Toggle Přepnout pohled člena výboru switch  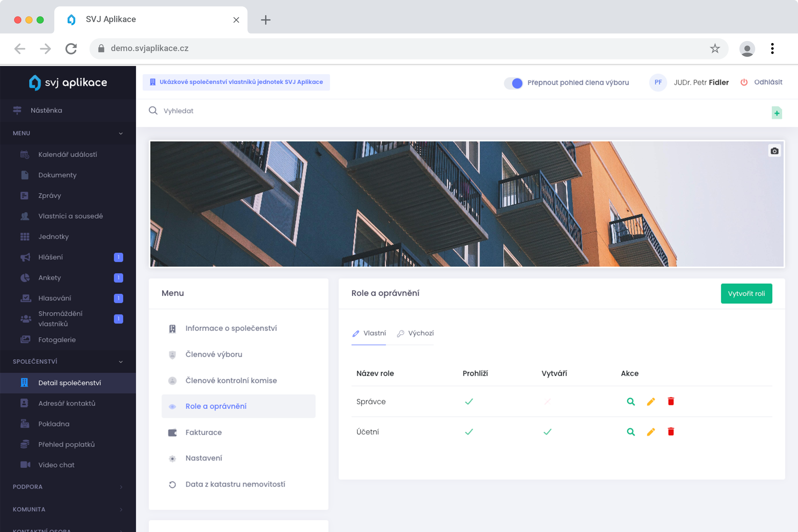tap(513, 83)
